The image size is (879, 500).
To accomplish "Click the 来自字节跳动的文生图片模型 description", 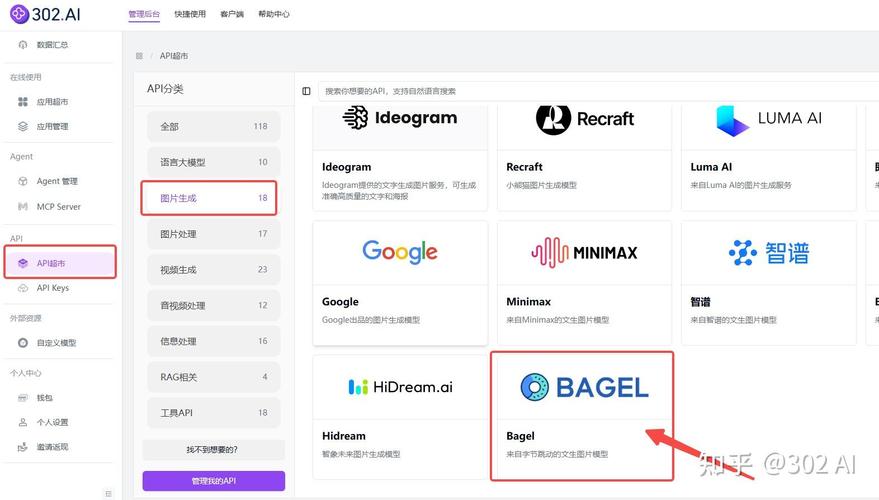I will click(557, 454).
